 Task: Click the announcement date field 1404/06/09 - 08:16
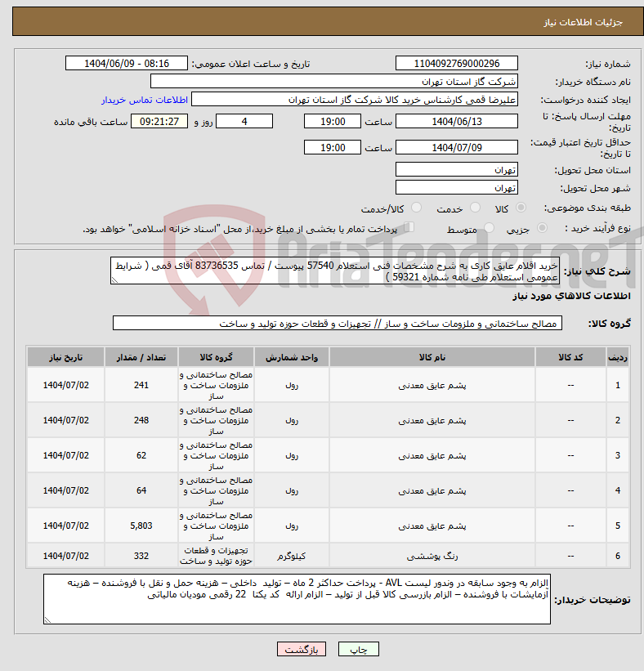click(126, 63)
